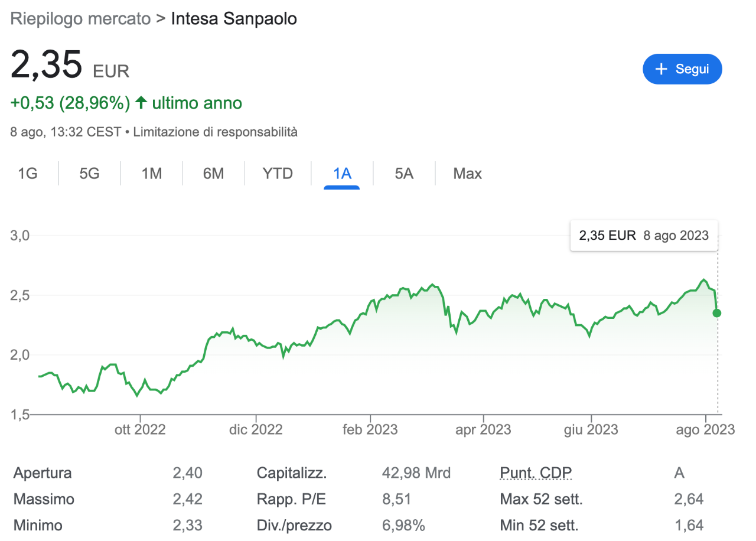This screenshot has height=541, width=756.
Task: Click the Intesa Sanpaolo title text
Action: [234, 19]
